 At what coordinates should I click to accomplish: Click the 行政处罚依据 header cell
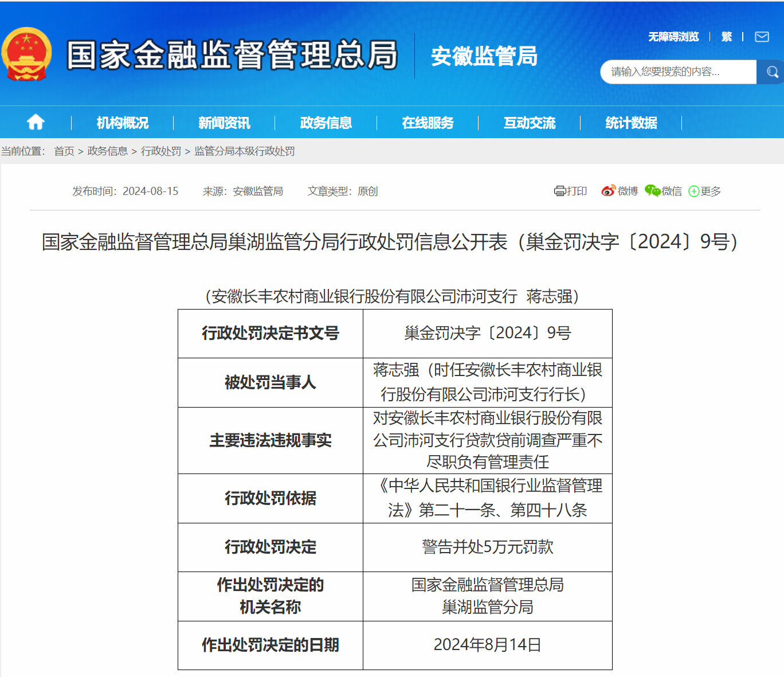(x=271, y=499)
